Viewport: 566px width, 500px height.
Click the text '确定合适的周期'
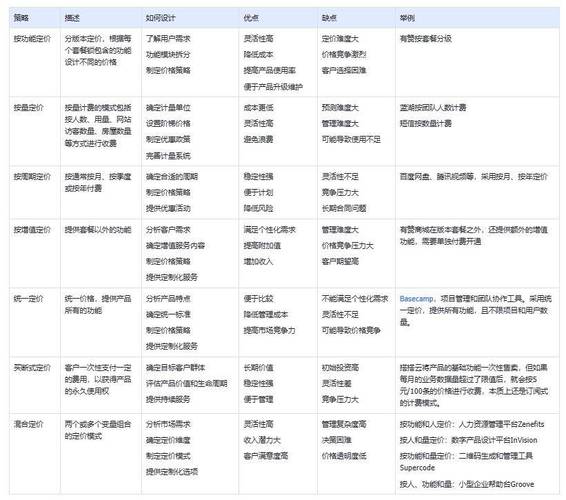click(172, 177)
